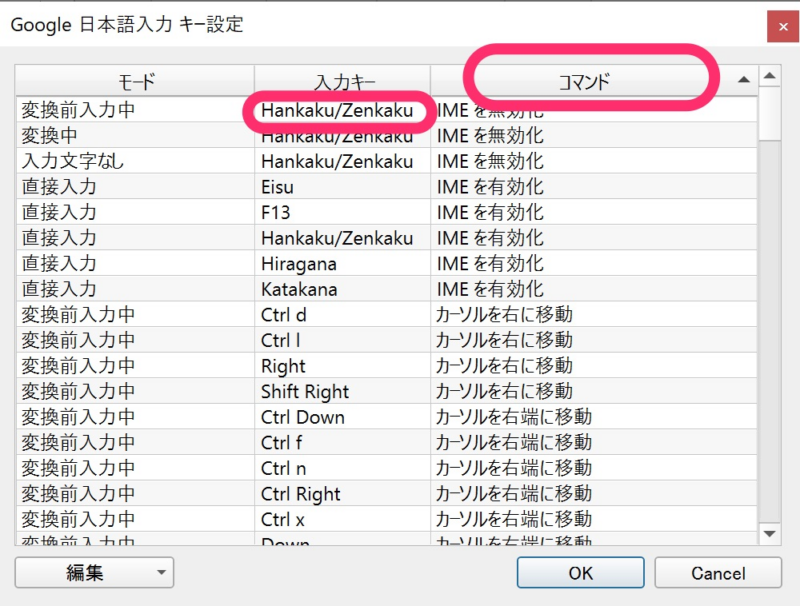Screen dimensions: 800x606
Task: Select 変換中 mode cell
Action: [135, 136]
